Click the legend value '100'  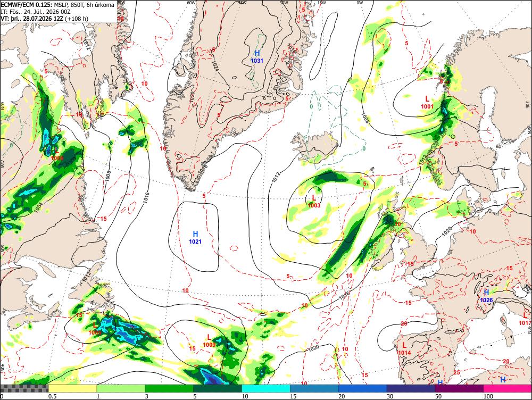[488, 396]
